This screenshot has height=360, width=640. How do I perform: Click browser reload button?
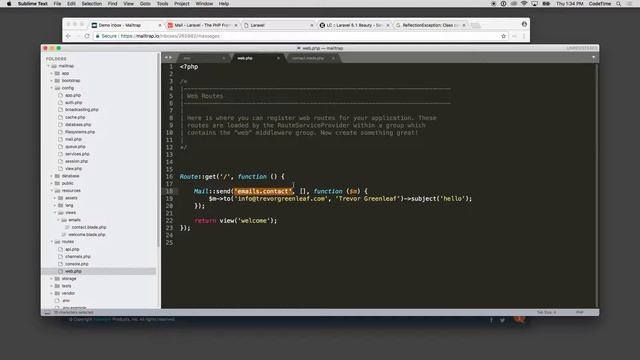pos(87,36)
